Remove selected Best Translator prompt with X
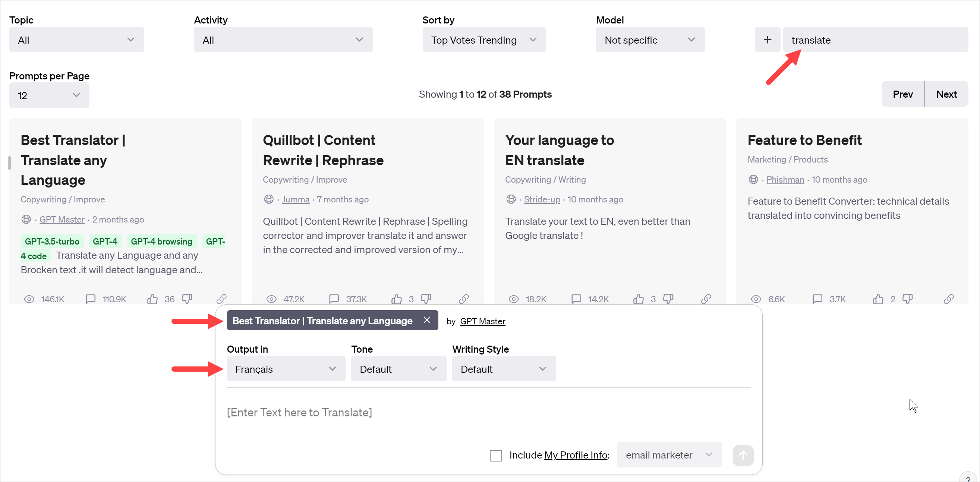980x482 pixels. (427, 320)
